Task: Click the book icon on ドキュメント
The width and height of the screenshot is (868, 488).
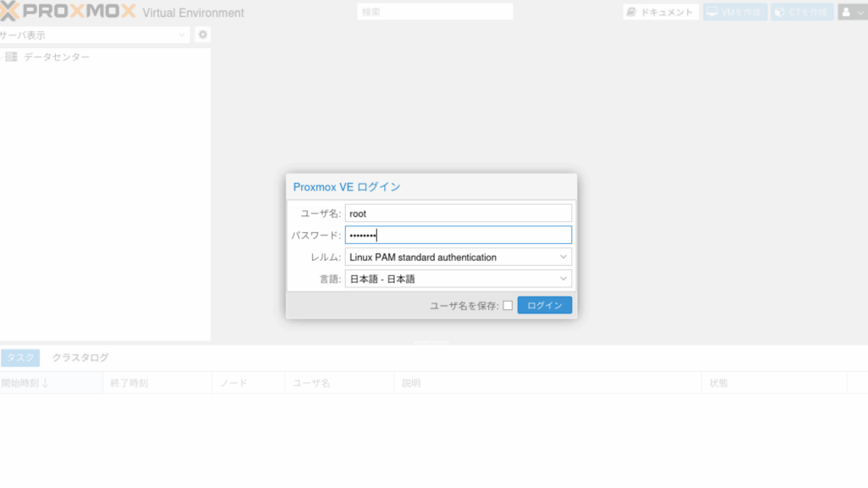Action: coord(632,13)
